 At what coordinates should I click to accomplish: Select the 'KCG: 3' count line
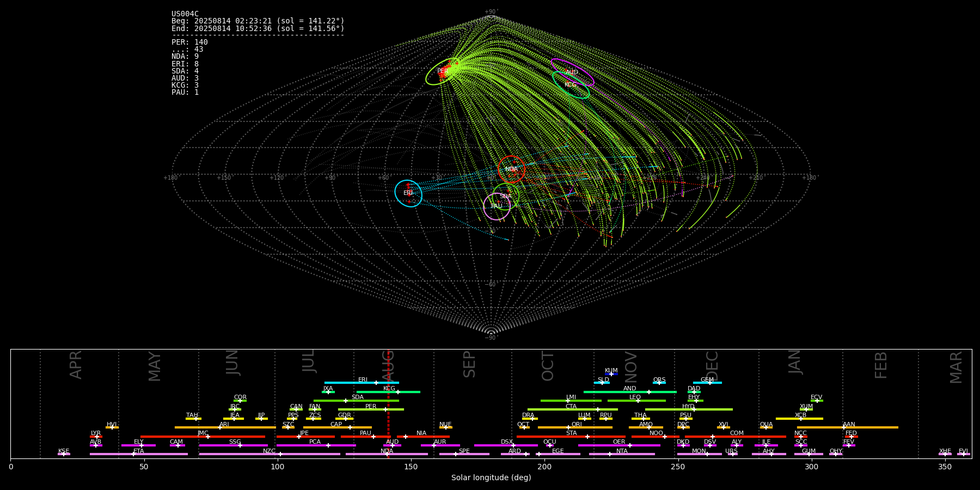pyautogui.click(x=185, y=85)
